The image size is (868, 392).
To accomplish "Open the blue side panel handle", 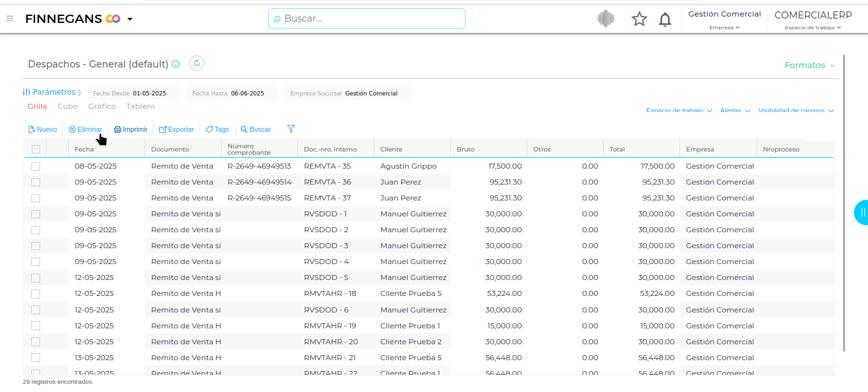I will [861, 212].
